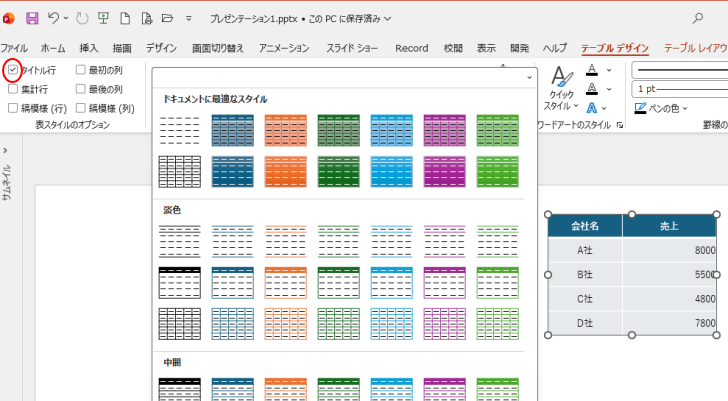Choose the orange grid style in 淡色 third row
Image resolution: width=728 pixels, height=401 pixels.
(x=286, y=324)
